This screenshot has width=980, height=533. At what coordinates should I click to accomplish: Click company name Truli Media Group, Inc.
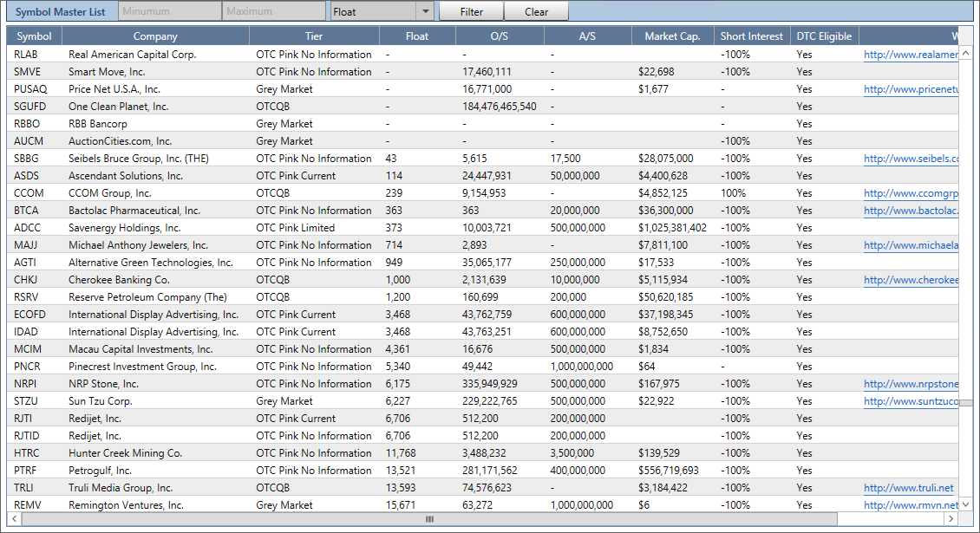point(121,488)
